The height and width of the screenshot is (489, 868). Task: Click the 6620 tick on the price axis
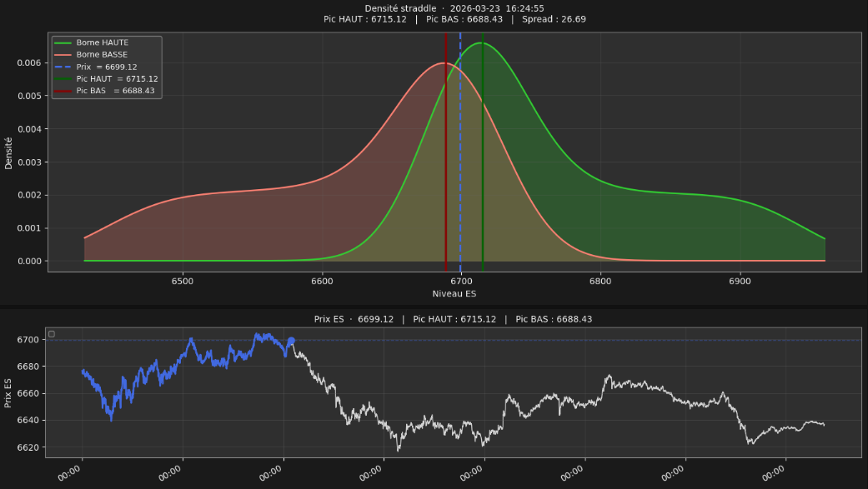pyautogui.click(x=28, y=447)
